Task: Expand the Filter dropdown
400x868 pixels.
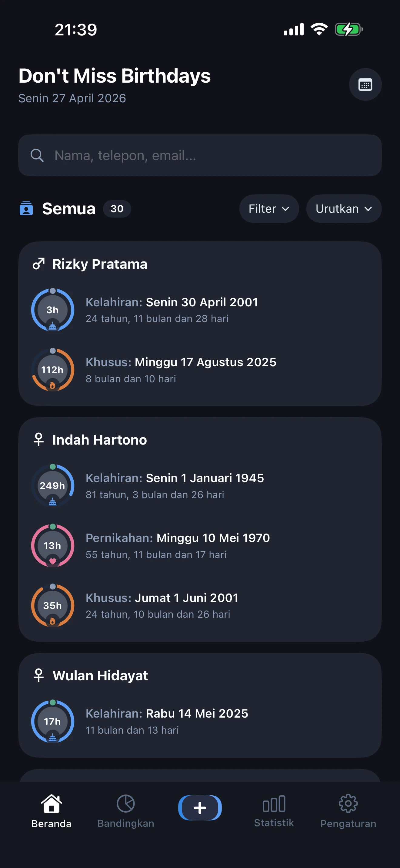Action: coord(269,209)
